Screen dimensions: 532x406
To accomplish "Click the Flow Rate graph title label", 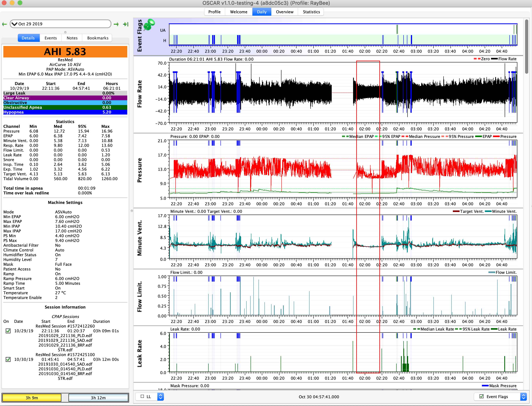I will point(140,94).
